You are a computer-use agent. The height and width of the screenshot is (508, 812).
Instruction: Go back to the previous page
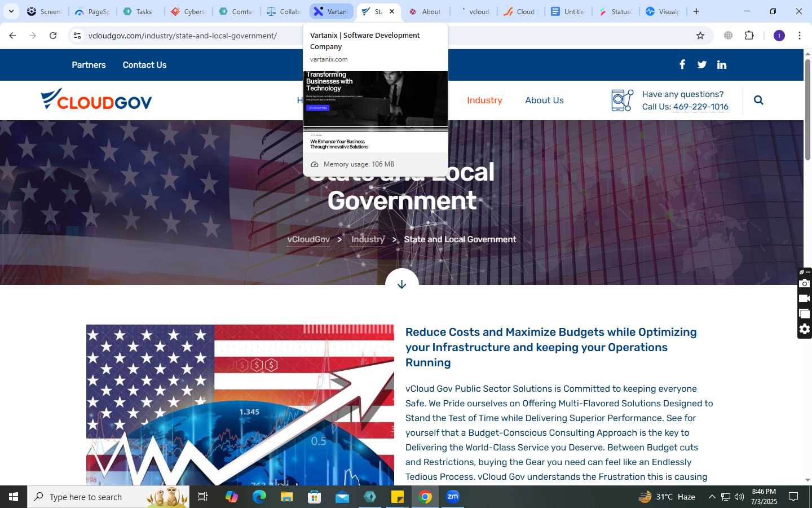12,36
